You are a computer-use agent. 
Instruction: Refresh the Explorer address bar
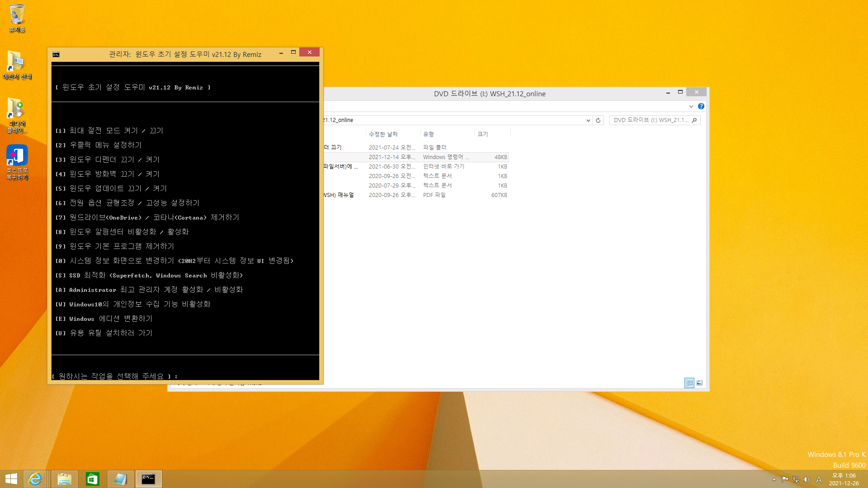pyautogui.click(x=598, y=120)
